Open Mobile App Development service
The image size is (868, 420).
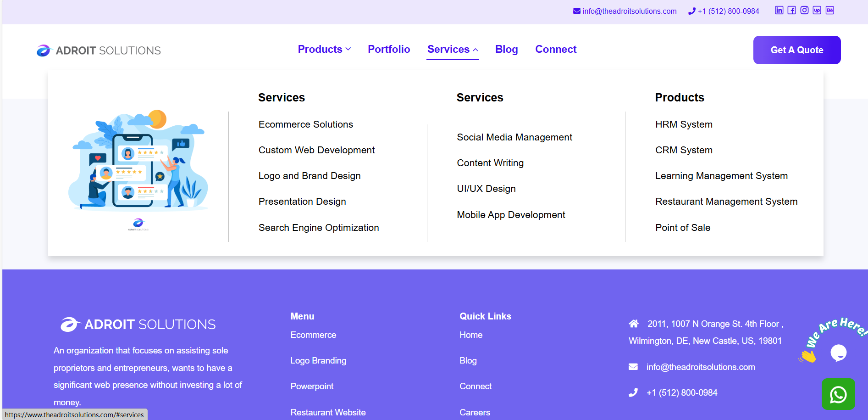[511, 215]
